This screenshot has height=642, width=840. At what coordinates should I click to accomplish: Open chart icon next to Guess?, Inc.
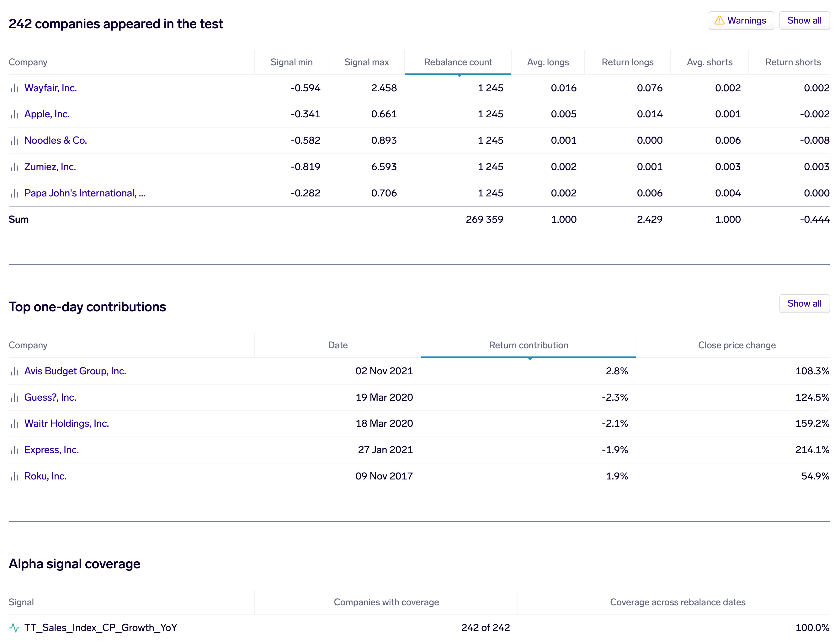click(14, 398)
